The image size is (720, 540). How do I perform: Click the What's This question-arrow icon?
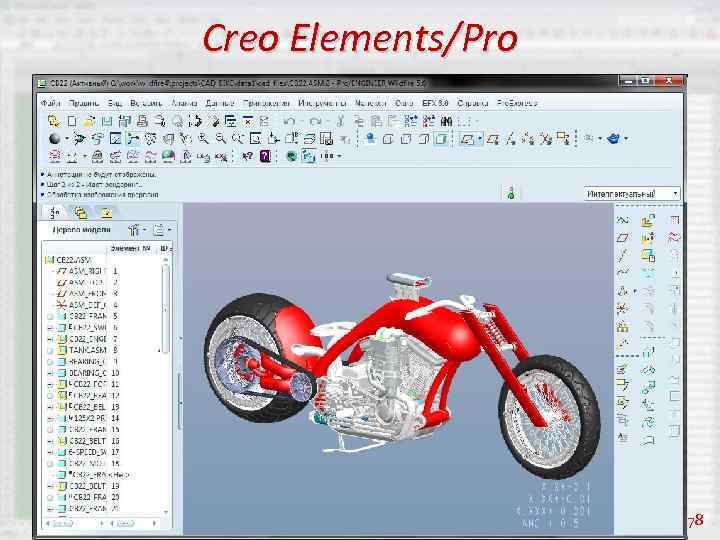[x=247, y=156]
